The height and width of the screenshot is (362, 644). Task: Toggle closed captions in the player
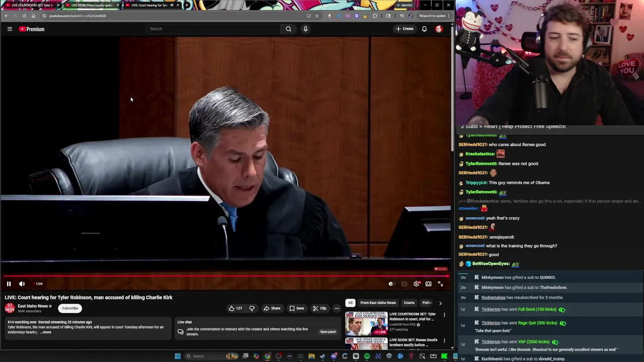[x=404, y=284]
